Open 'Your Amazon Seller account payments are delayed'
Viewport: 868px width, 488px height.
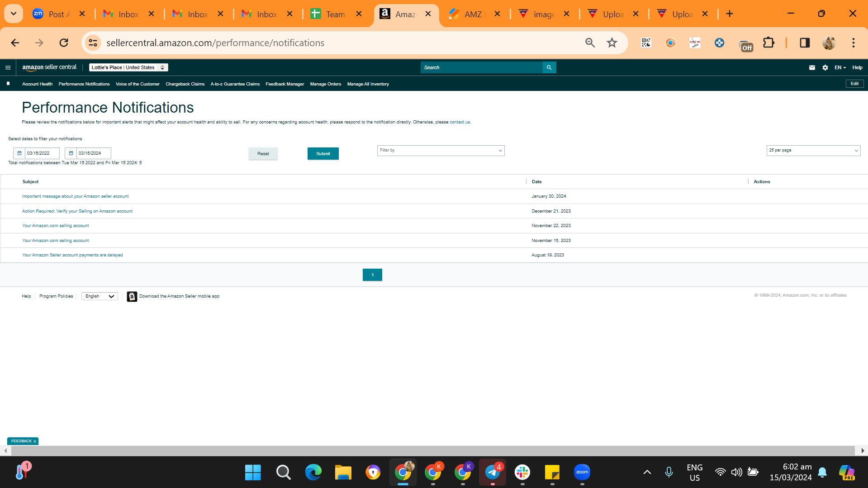(x=72, y=255)
